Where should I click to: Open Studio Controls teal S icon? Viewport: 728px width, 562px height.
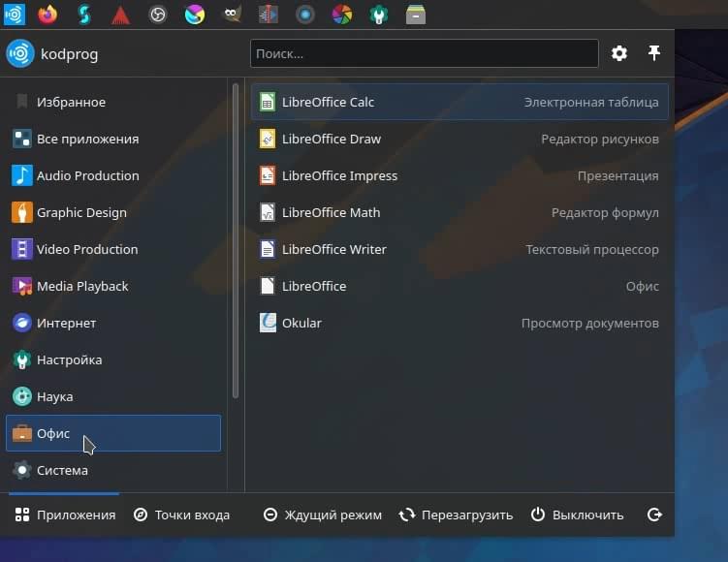click(84, 15)
